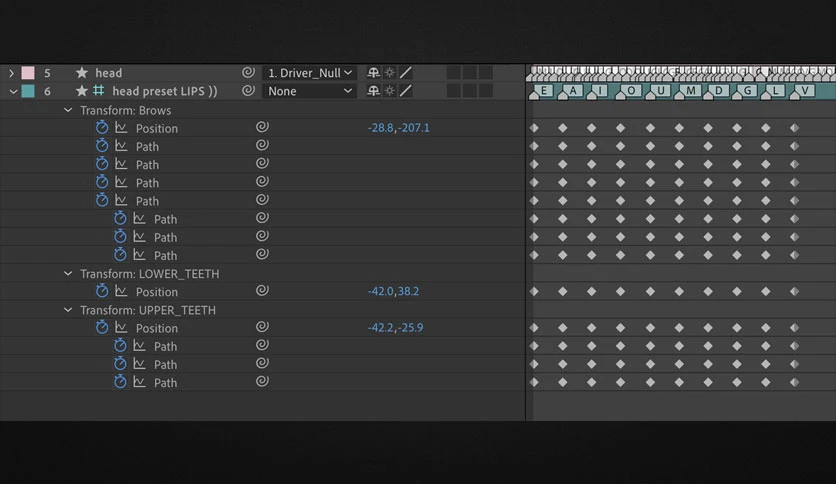The image size is (836, 484).
Task: Select the layer named head preset LIPS ))
Action: coord(165,91)
